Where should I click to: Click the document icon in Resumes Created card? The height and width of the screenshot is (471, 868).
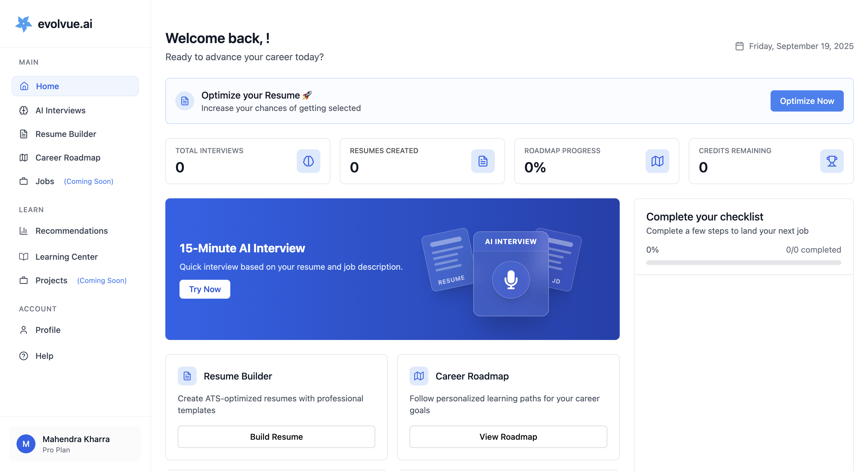point(482,161)
